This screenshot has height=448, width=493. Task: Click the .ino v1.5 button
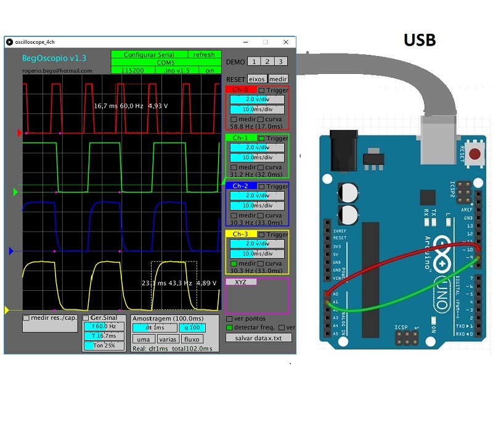(177, 70)
